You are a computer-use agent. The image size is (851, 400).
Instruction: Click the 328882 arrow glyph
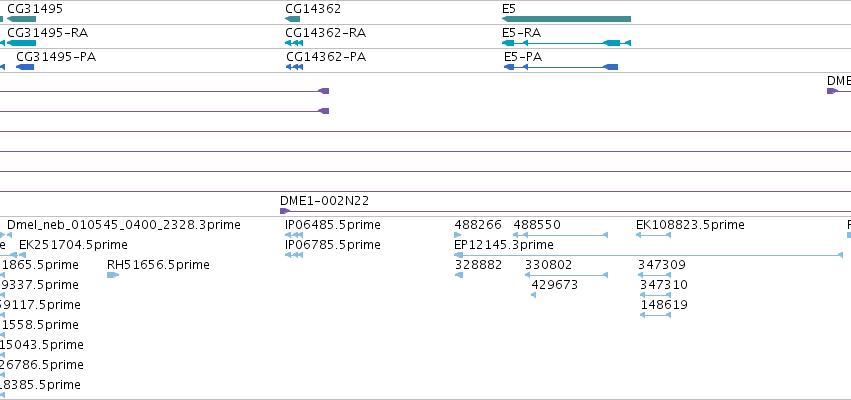(x=459, y=275)
